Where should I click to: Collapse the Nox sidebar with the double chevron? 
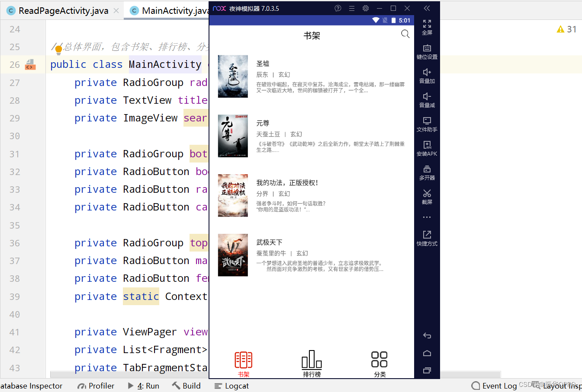pos(427,8)
